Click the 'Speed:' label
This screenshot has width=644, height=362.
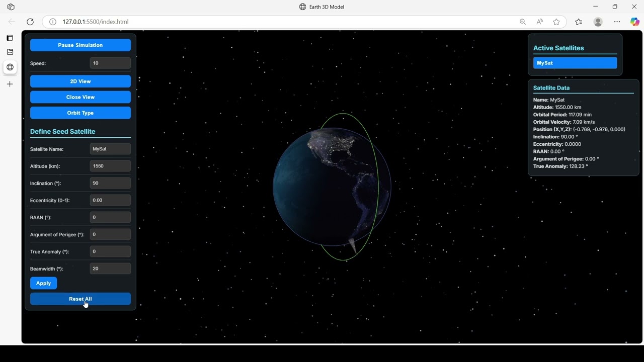(38, 63)
